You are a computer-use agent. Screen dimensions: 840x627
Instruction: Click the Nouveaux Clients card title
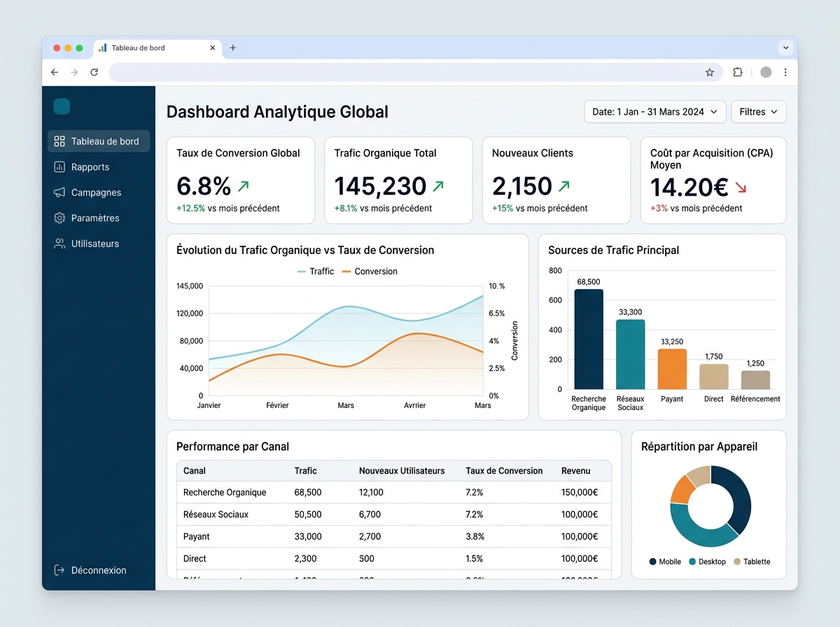(x=533, y=153)
